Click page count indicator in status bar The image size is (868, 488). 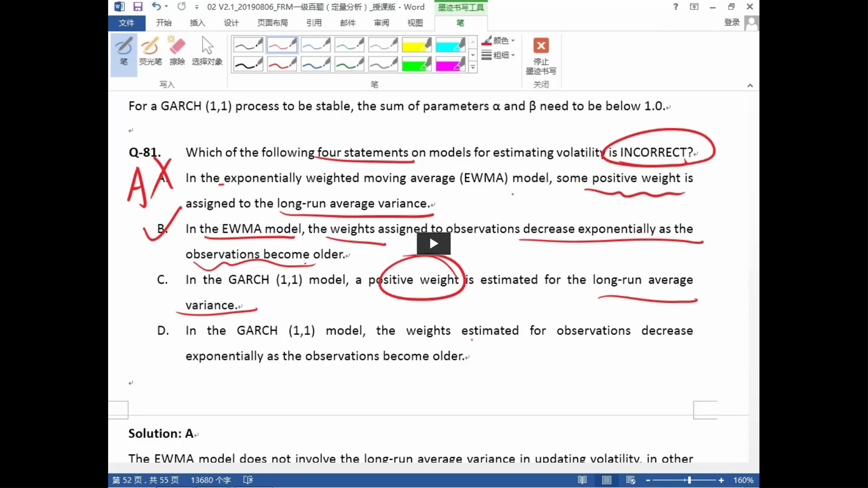click(x=146, y=480)
